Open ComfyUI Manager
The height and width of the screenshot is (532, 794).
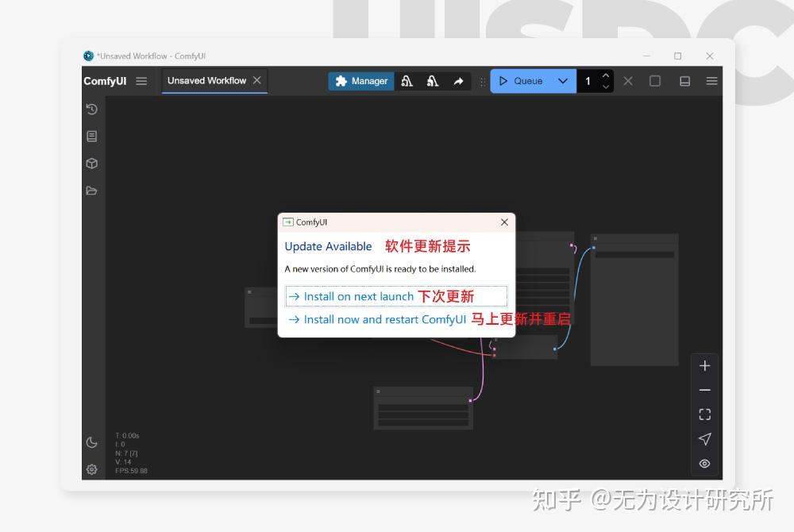pos(360,80)
